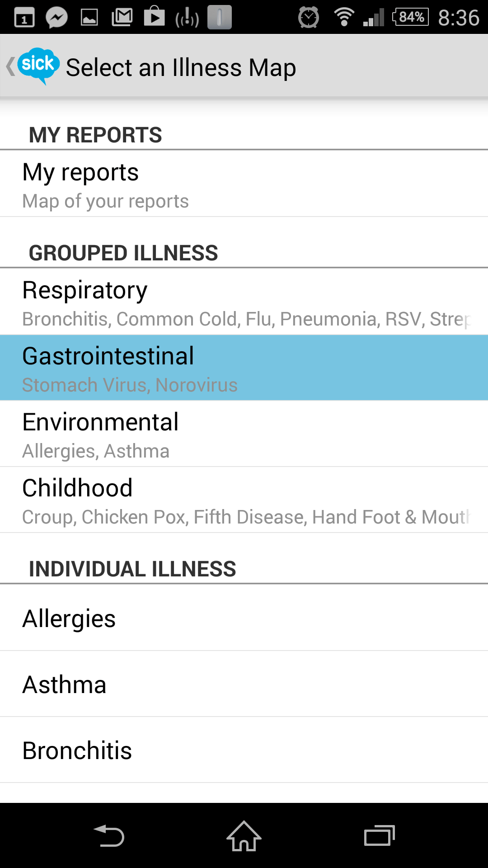488x868 pixels.
Task: Tap the Play Store notification icon
Action: (x=155, y=17)
